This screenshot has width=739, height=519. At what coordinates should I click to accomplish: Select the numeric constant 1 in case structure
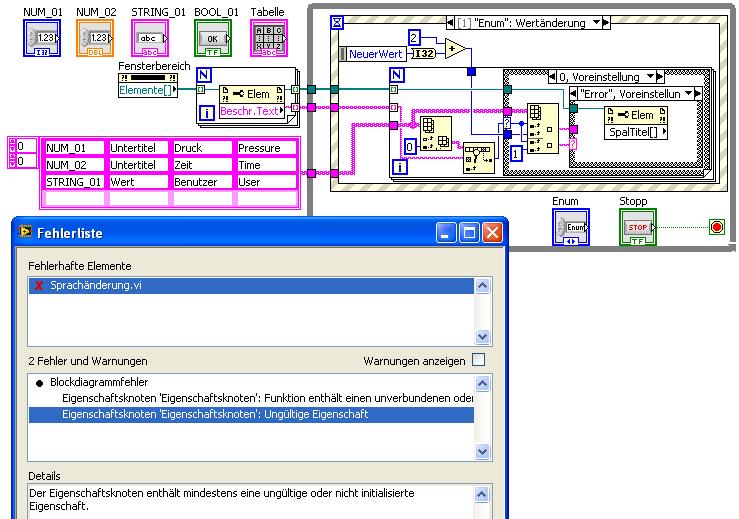[516, 154]
